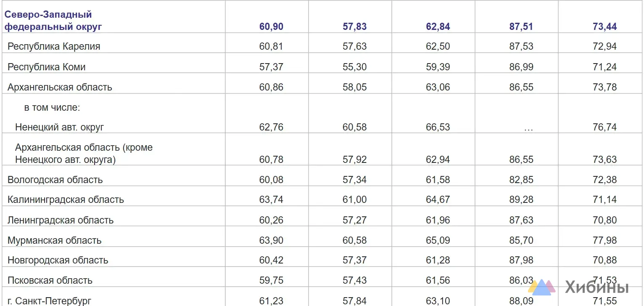
Task: Select the Калининградская область row label
Action: click(x=66, y=200)
